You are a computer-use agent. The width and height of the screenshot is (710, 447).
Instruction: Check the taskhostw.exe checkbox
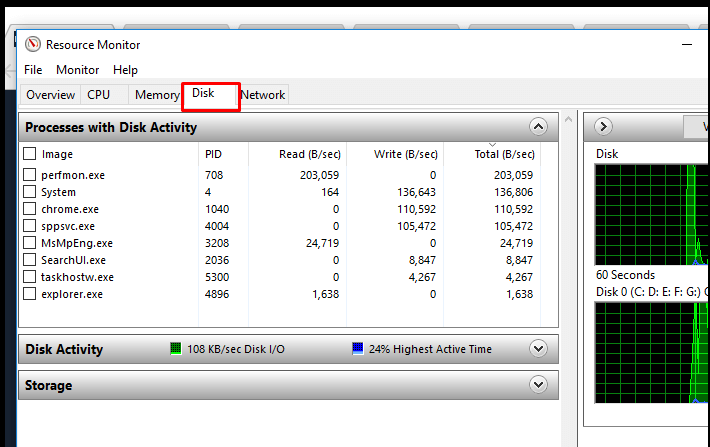(x=29, y=277)
